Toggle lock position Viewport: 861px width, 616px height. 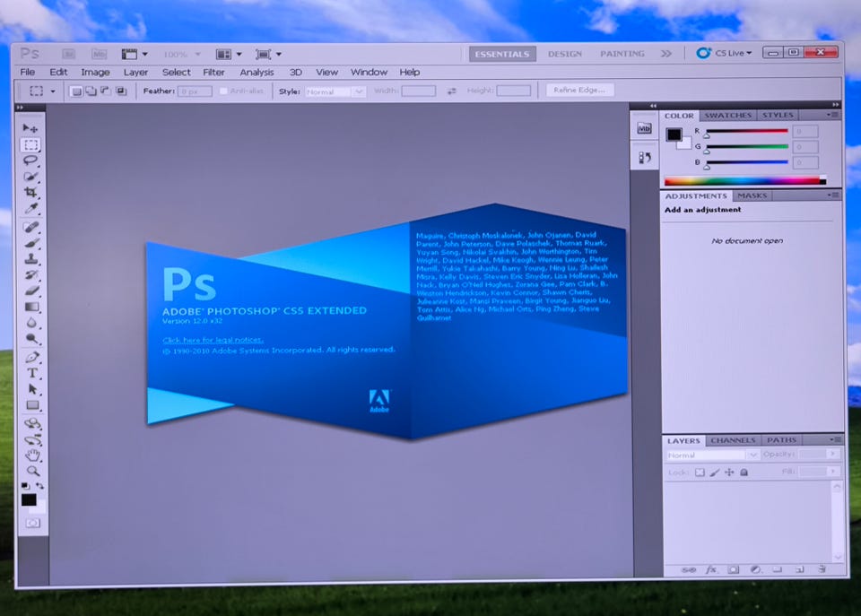coord(729,473)
